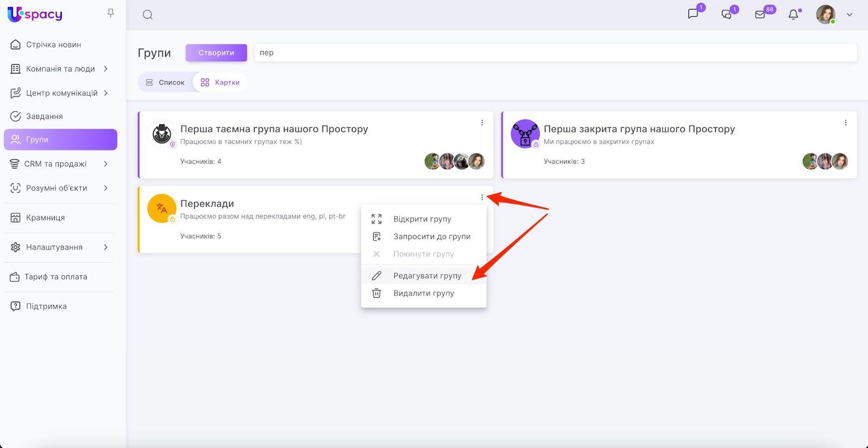
Task: Open chat messages icon with badge 1
Action: coord(693,14)
